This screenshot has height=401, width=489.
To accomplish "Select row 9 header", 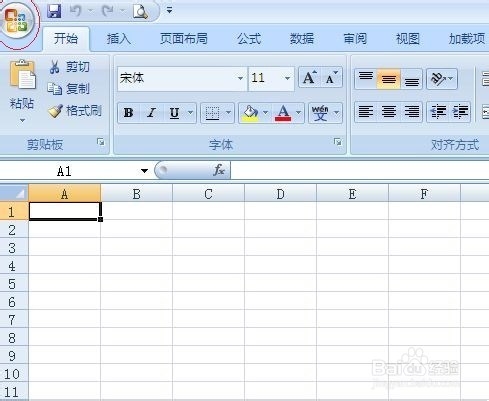I will click(14, 356).
